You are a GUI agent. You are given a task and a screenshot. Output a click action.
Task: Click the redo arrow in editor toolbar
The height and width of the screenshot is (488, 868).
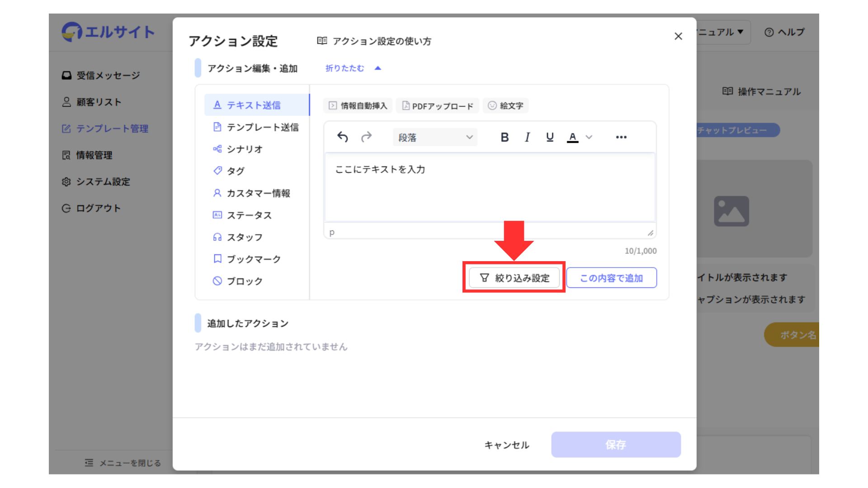(366, 137)
